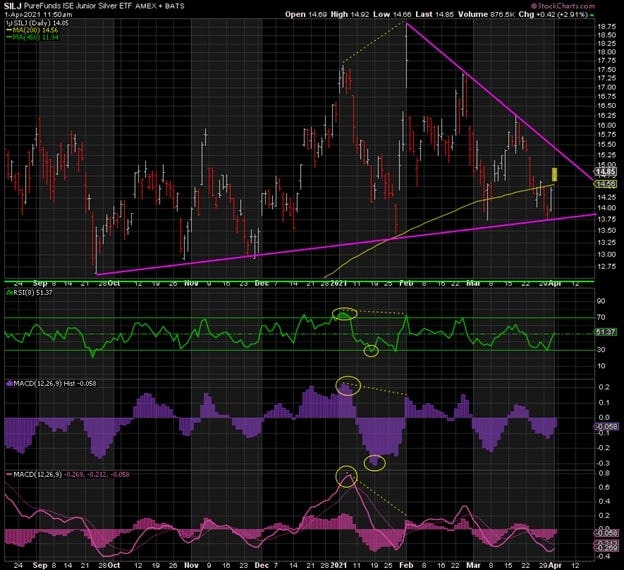This screenshot has width=624, height=570.
Task: Click the MA(400) 11.94 legend entry
Action: (x=32, y=37)
